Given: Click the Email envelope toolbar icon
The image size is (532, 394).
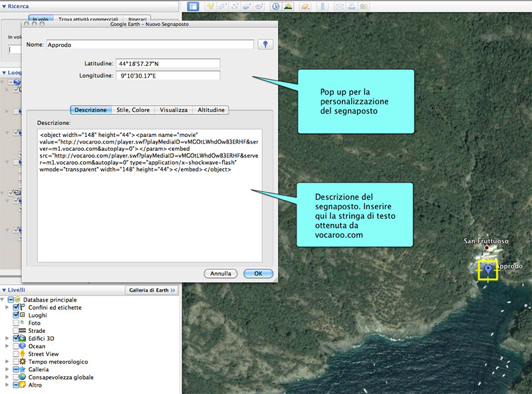Looking at the screenshot, I should tap(339, 7).
